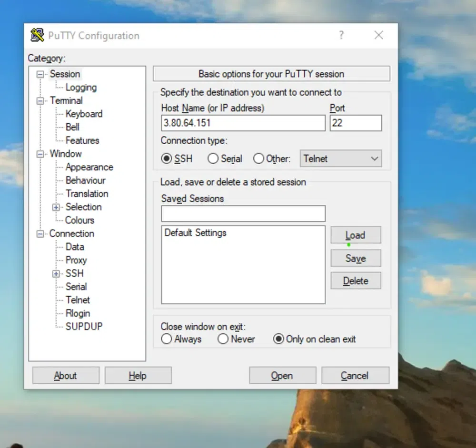Click the Delete session button
This screenshot has width=476, height=448.
[x=356, y=281]
